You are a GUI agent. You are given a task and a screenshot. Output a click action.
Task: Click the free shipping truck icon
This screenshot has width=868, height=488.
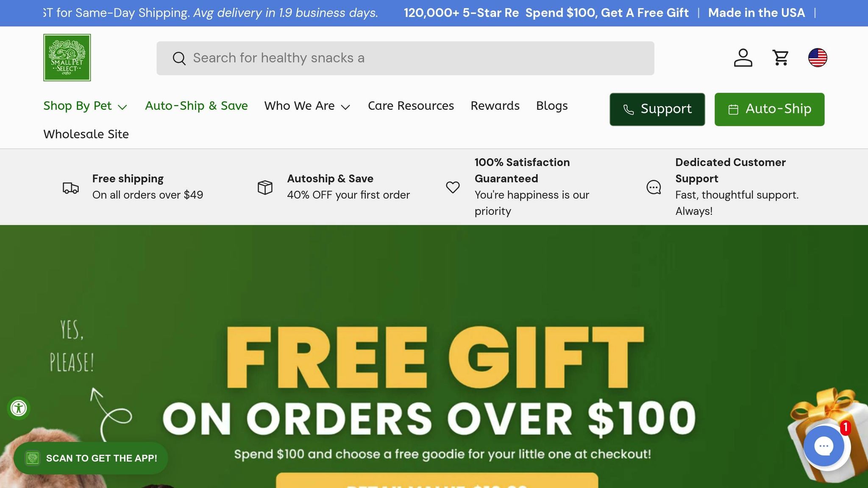(x=71, y=187)
